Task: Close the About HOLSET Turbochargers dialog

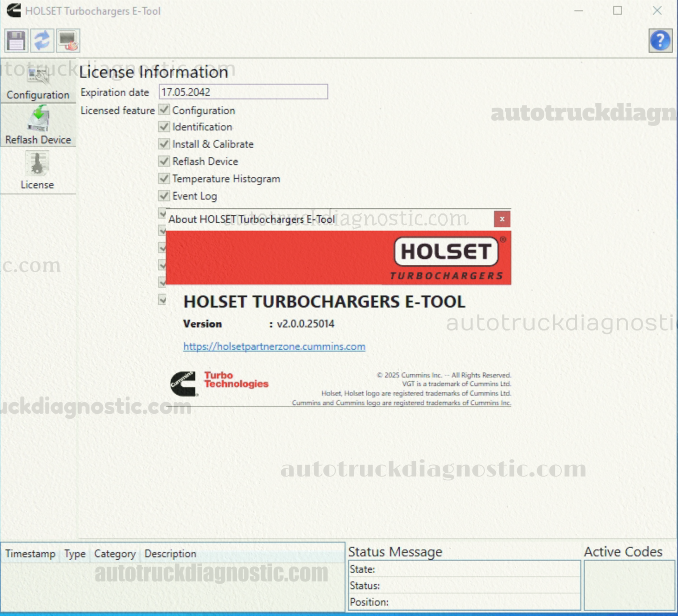Action: click(502, 219)
